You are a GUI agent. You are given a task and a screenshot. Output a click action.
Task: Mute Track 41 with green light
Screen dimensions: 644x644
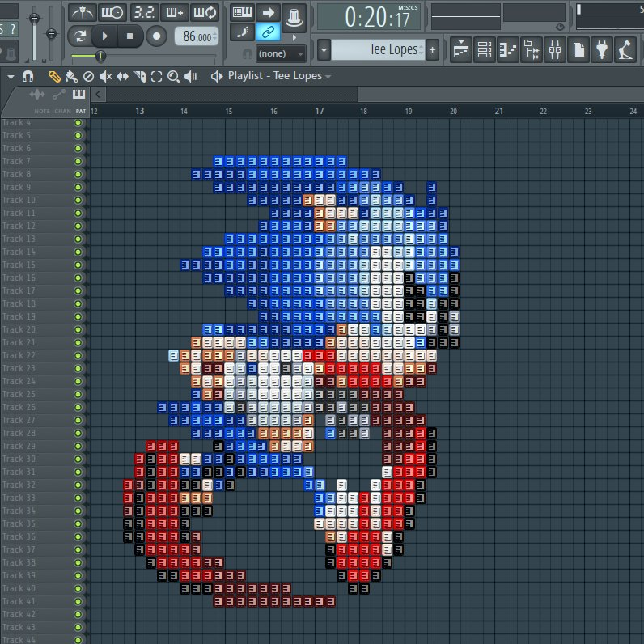coord(78,601)
